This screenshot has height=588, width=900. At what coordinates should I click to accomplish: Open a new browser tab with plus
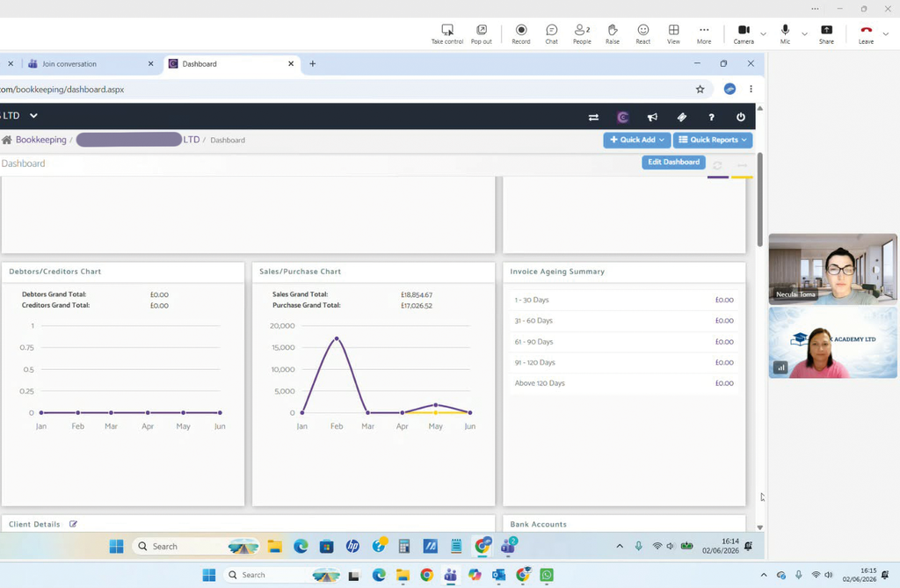313,64
